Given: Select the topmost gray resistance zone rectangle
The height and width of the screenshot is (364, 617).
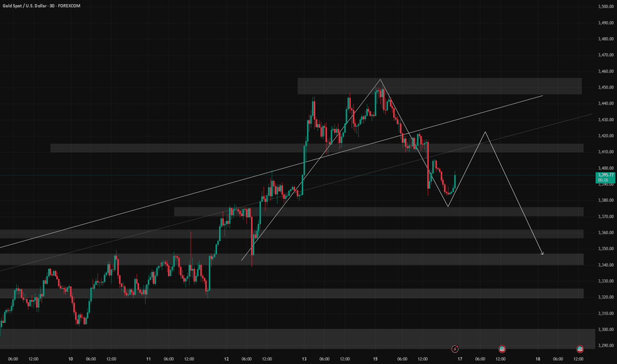Looking at the screenshot, I should [440, 86].
